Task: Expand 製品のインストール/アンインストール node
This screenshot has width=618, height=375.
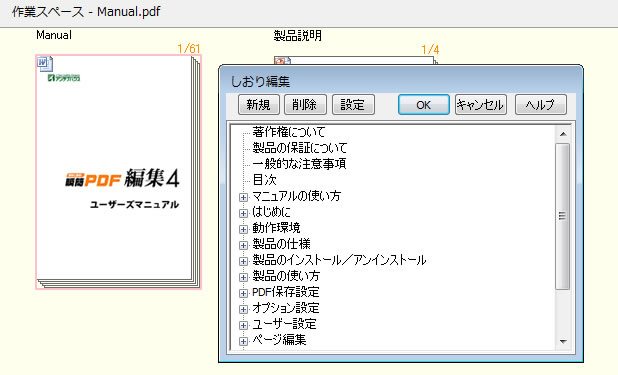Action: 244,261
